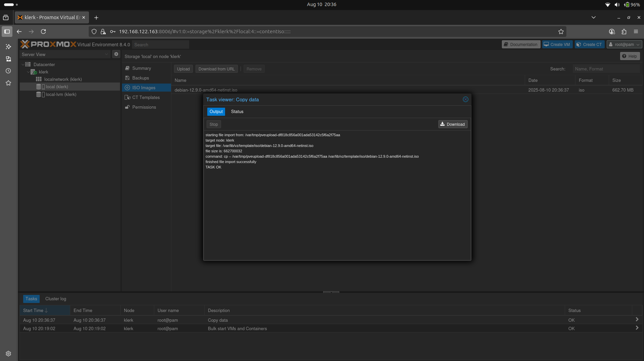This screenshot has height=361, width=644.
Task: Open the Cluster log tab
Action: point(55,299)
